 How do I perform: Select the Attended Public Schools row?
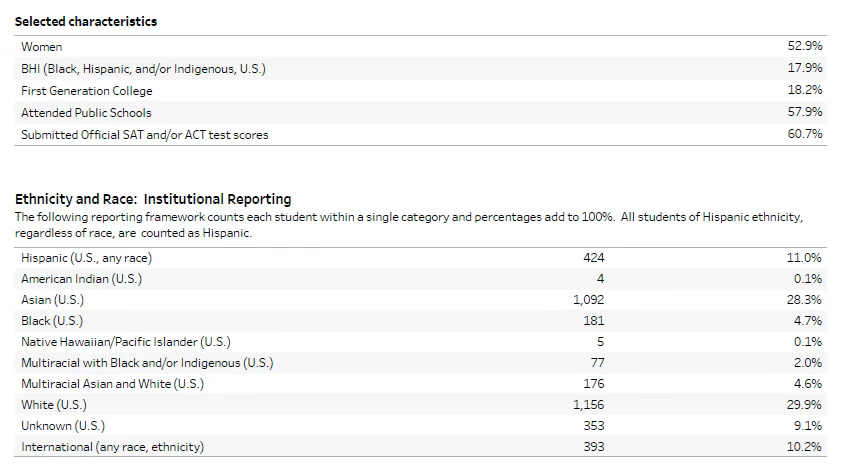tap(86, 113)
